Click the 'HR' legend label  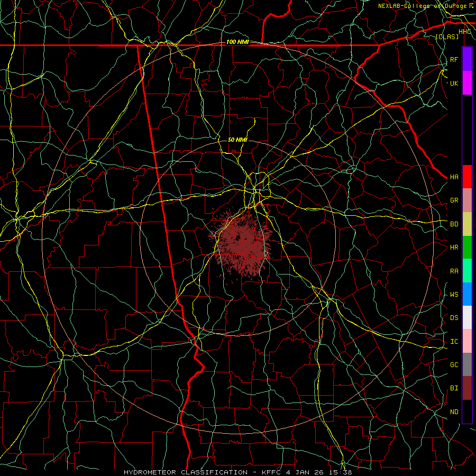coord(454,248)
